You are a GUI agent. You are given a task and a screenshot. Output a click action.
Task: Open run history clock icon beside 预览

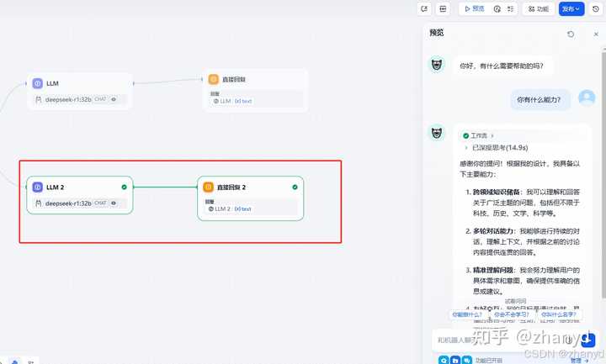[x=497, y=9]
